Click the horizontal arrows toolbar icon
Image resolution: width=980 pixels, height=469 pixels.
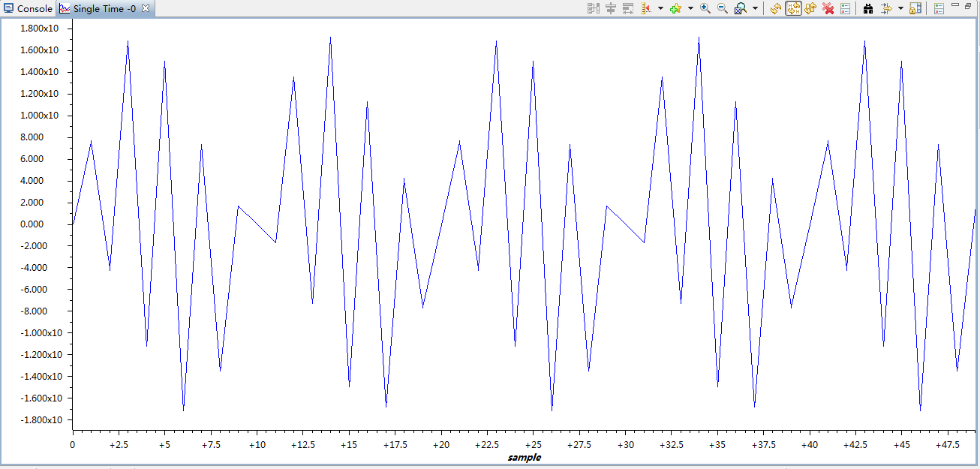(x=885, y=8)
